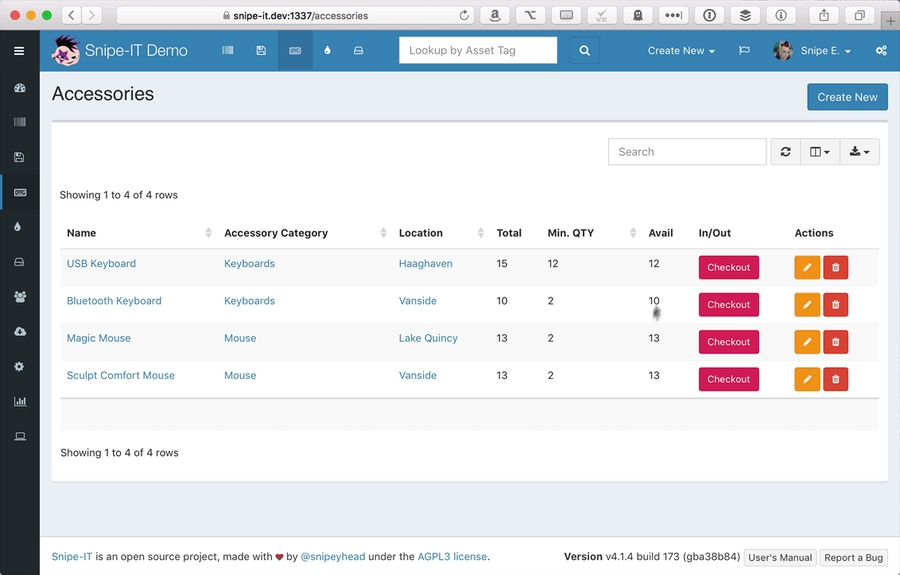Toggle the hamburger sidebar menu
Screen dimensions: 900x575
tap(19, 50)
